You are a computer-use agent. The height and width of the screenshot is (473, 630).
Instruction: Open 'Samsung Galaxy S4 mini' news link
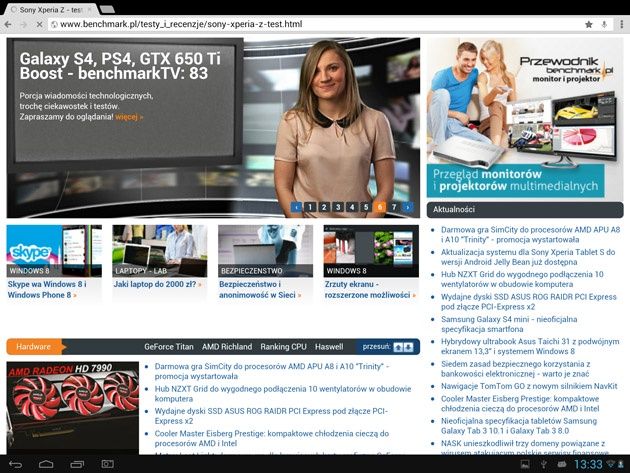pos(509,324)
